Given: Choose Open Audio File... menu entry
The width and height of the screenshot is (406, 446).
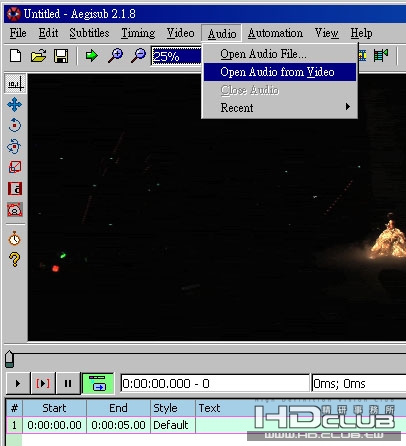Looking at the screenshot, I should click(280, 54).
